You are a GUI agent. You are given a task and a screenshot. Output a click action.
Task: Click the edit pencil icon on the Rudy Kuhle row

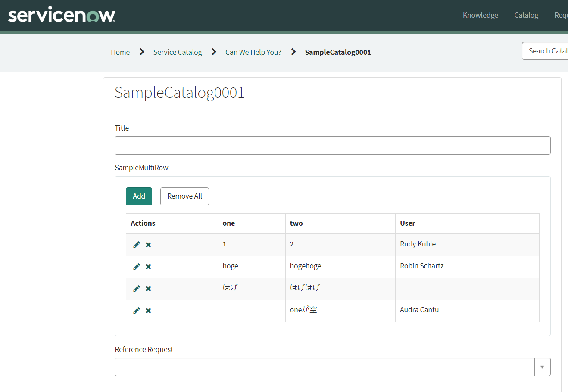point(136,244)
